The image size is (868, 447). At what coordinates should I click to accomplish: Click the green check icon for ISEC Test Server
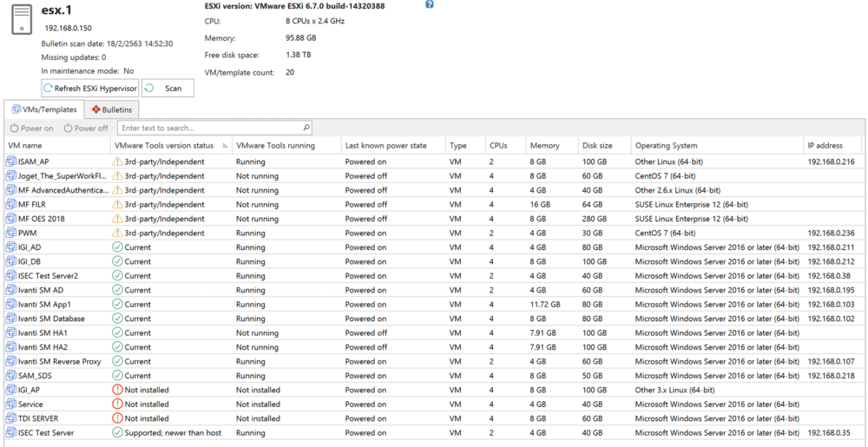[117, 432]
